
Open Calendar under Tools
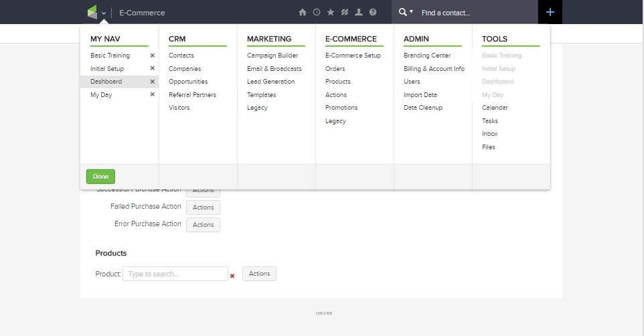click(495, 108)
